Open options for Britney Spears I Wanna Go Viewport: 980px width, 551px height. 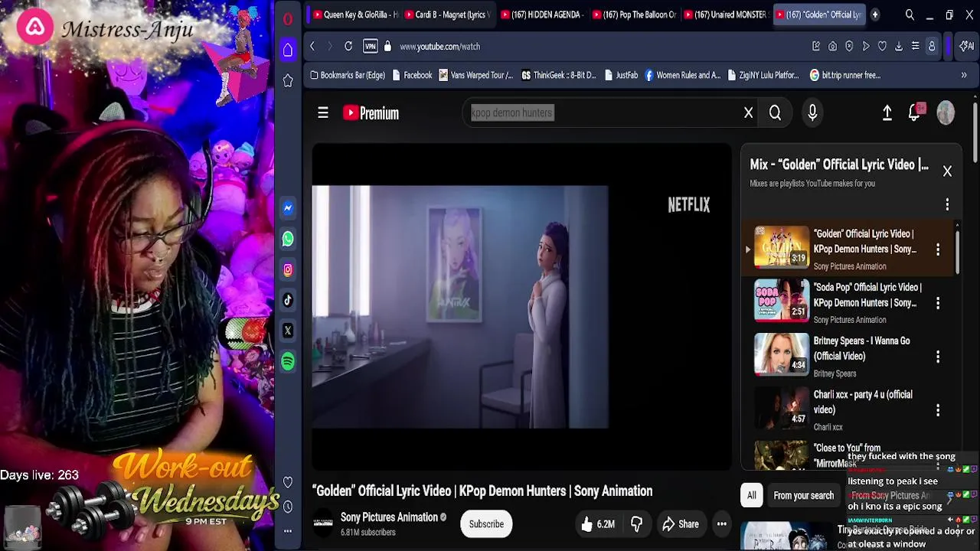point(938,357)
